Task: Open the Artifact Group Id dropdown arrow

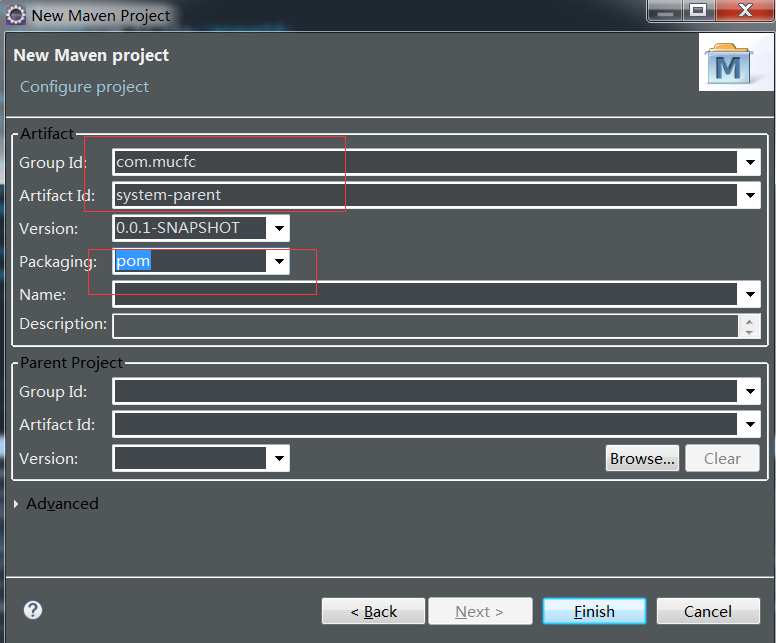Action: [x=750, y=162]
